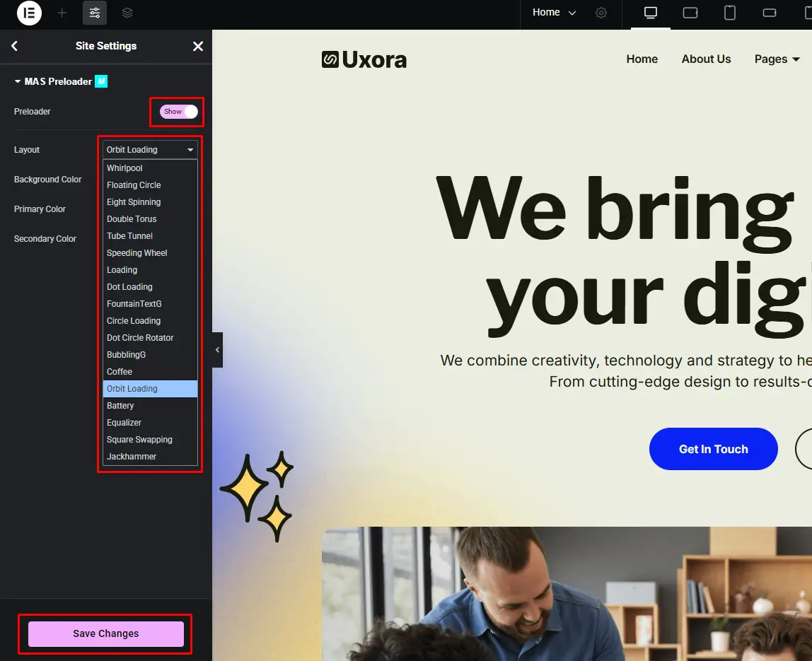Choose Circle Loading layout

tap(150, 321)
